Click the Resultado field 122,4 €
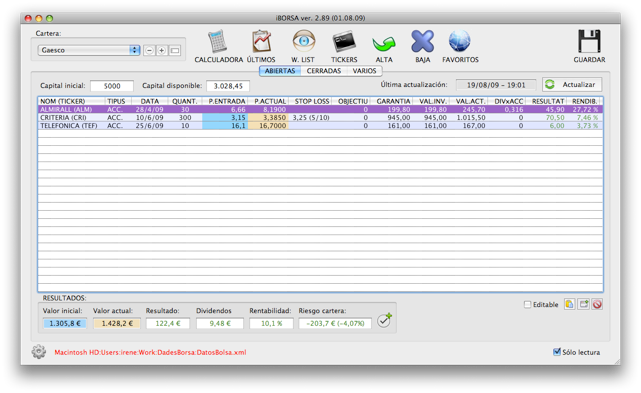This screenshot has width=641, height=393. click(x=168, y=323)
